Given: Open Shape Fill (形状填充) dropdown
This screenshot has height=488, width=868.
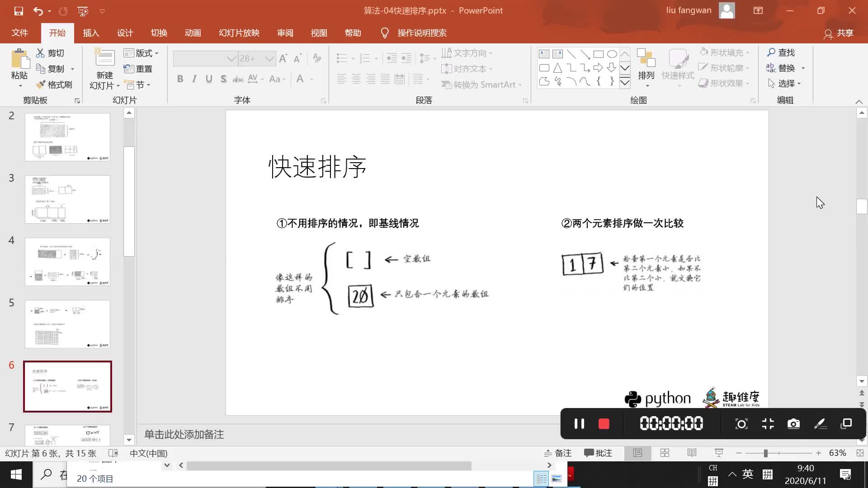Looking at the screenshot, I should [724, 52].
